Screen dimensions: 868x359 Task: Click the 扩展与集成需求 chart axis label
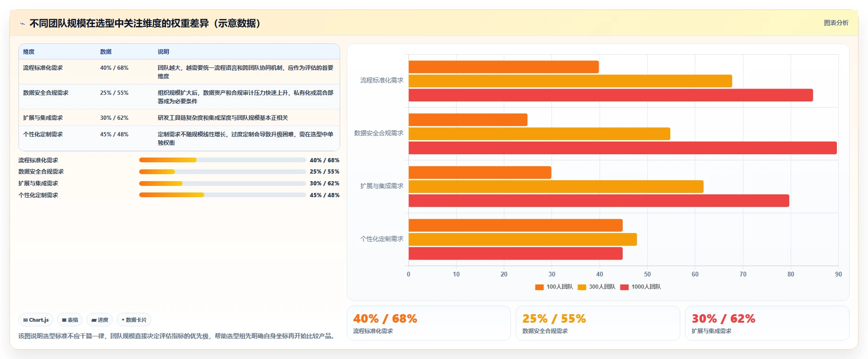coord(382,186)
